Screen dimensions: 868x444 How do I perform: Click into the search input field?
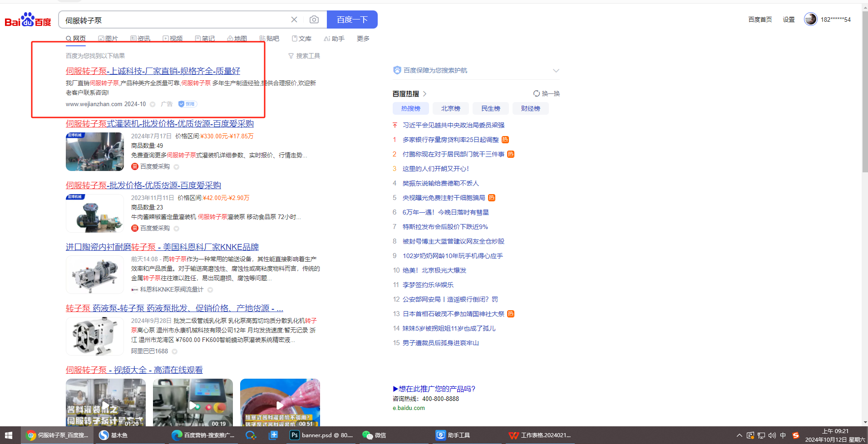coord(173,20)
